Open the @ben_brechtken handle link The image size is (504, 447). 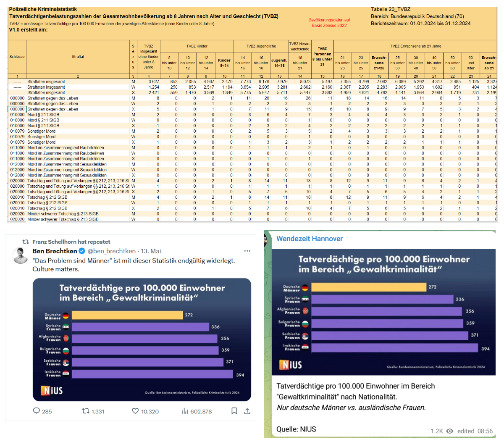pos(111,251)
